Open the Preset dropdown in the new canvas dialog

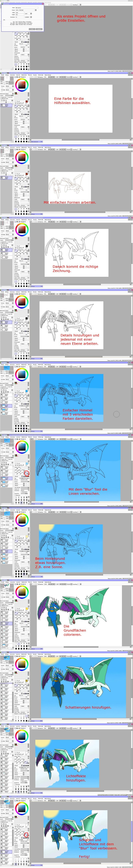[26, 10]
